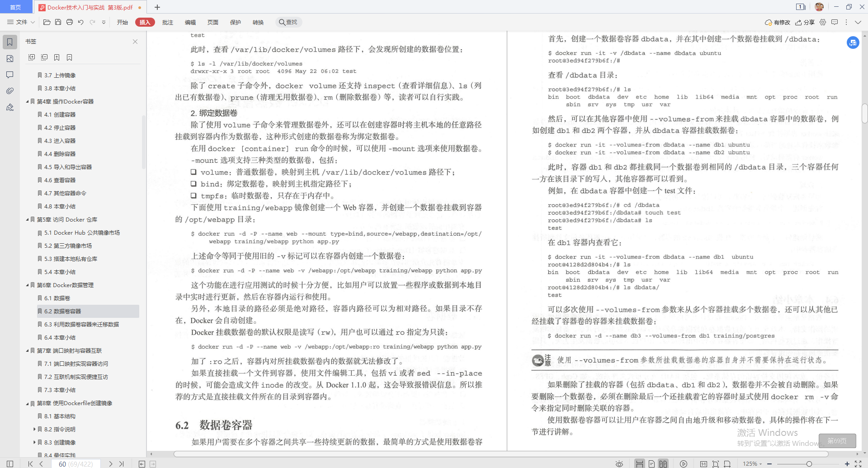868x468 pixels.
Task: Open settings gear icon at top right
Action: point(823,22)
